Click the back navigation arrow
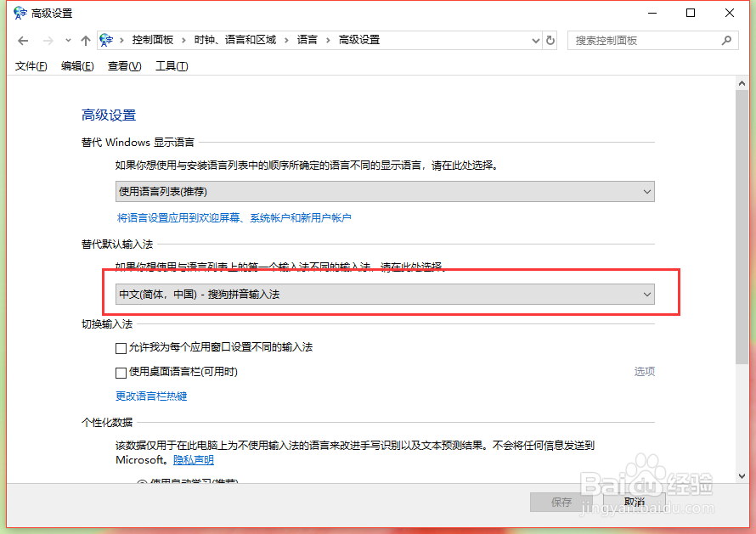This screenshot has height=534, width=756. click(23, 40)
